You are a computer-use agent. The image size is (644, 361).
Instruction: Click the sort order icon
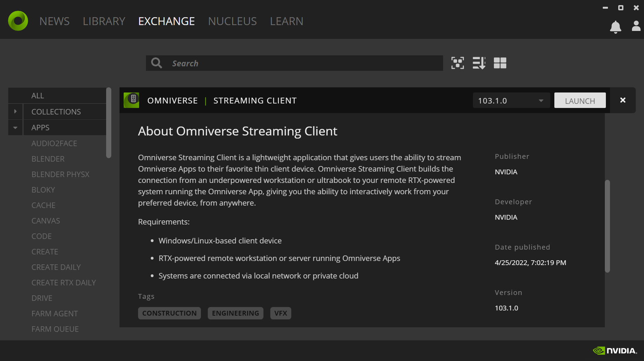(x=479, y=63)
